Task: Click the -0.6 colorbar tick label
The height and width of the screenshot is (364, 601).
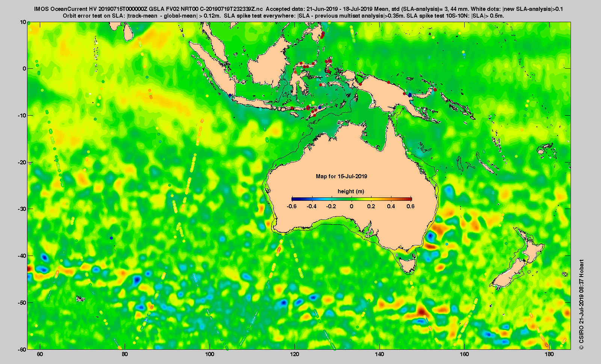Action: [291, 206]
